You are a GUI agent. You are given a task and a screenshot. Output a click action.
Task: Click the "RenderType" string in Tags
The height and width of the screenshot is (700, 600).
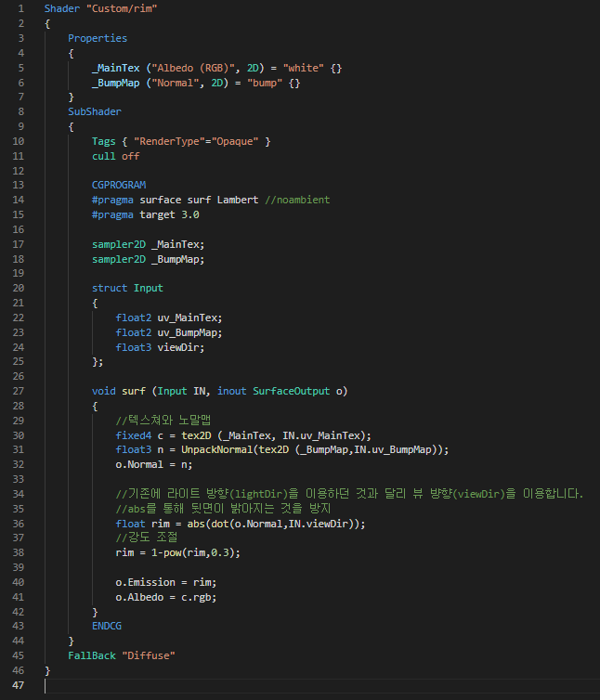click(169, 141)
